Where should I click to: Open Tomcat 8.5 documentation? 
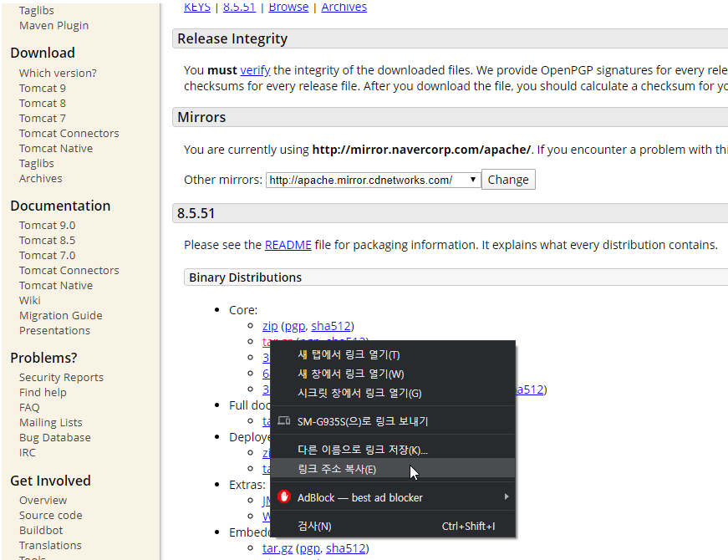(47, 240)
